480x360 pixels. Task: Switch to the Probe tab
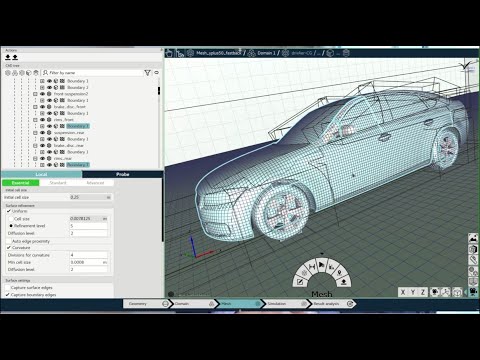point(123,174)
